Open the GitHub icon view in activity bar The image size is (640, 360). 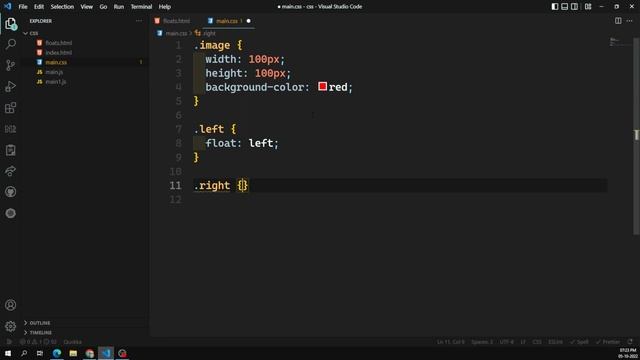coord(11,192)
